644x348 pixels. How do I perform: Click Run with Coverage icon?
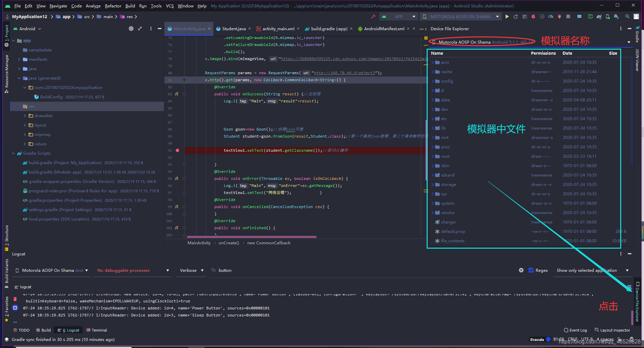(x=542, y=16)
